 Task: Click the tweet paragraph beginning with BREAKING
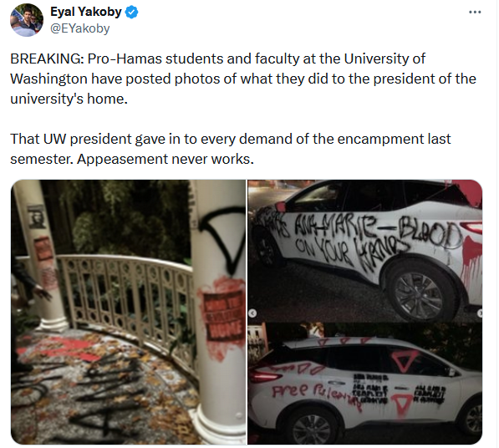point(243,79)
